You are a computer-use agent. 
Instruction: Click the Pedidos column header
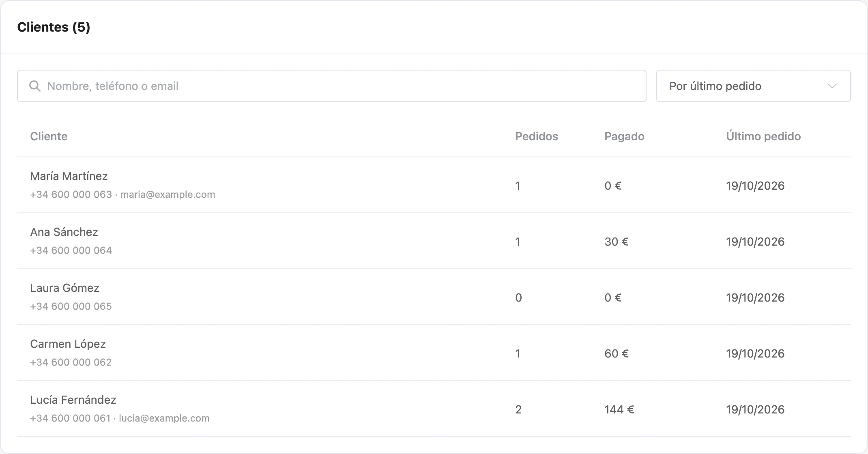536,136
